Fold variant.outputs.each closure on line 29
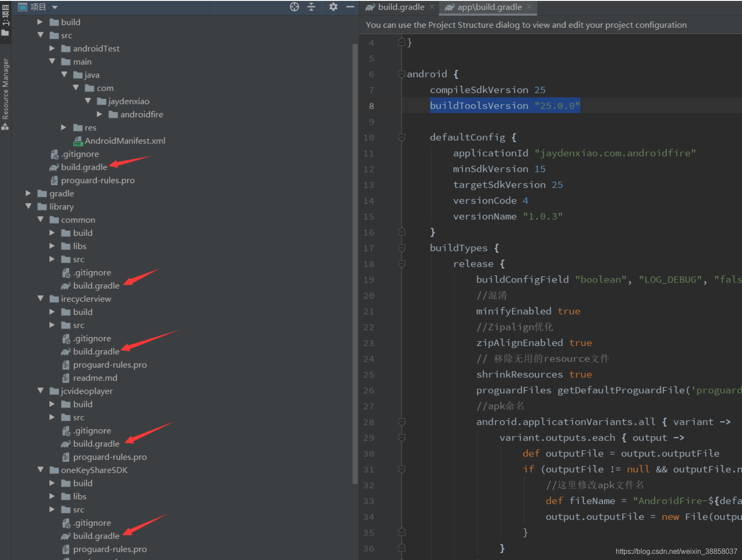Viewport: 742px width, 560px height. 402,438
